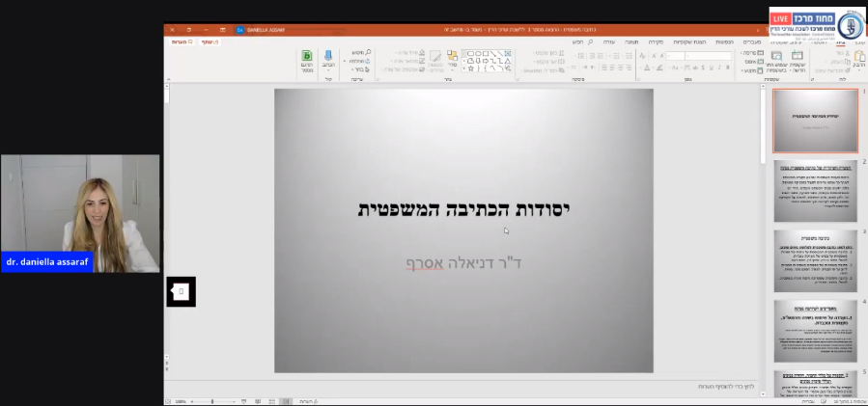Image resolution: width=868 pixels, height=406 pixels.
Task: Open the Select dropdown in the Editing group
Action: tap(360, 69)
